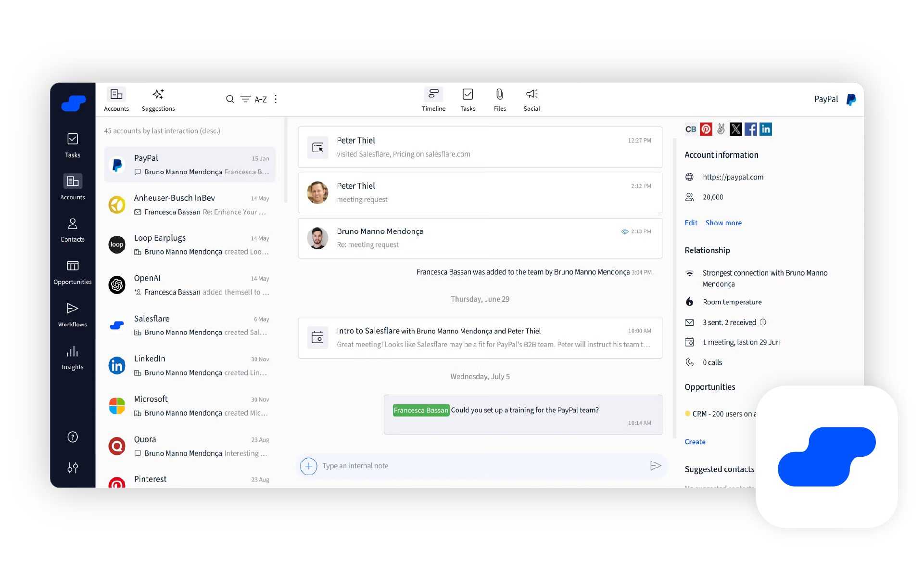Screen dimensions: 924x578
Task: Open Workflows in the sidebar
Action: (73, 314)
